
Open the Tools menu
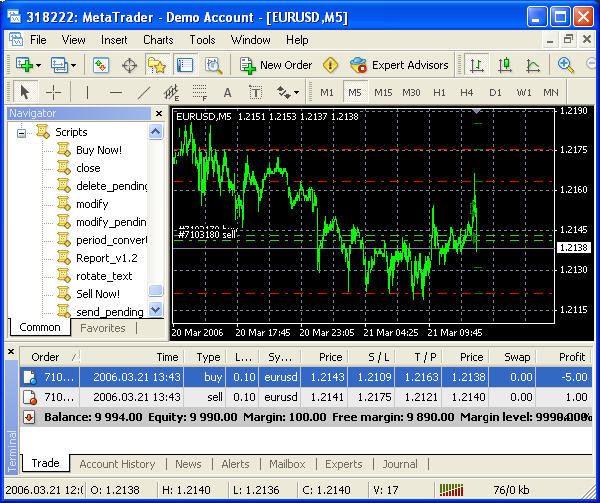pyautogui.click(x=202, y=40)
